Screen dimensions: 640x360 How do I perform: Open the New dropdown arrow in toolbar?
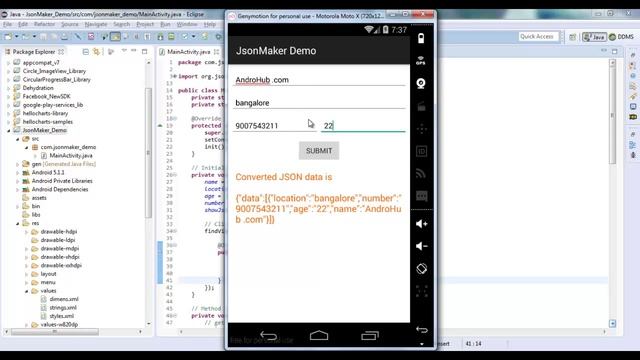16,37
